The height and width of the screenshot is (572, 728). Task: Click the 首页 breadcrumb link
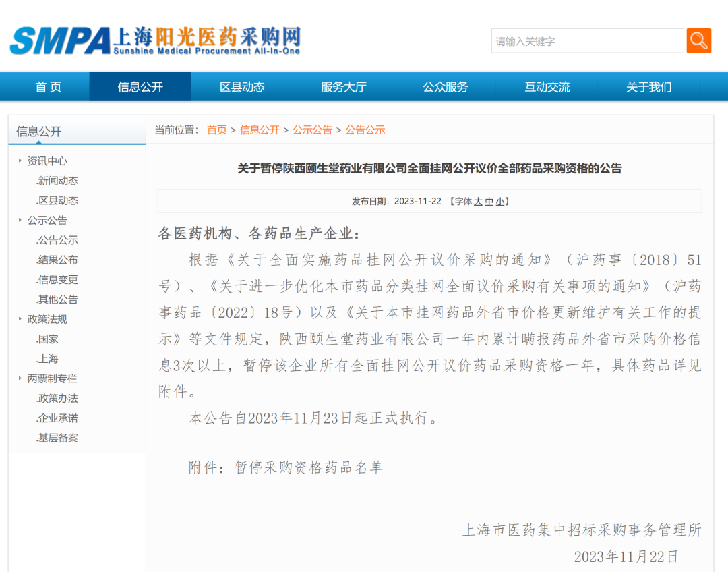[217, 130]
